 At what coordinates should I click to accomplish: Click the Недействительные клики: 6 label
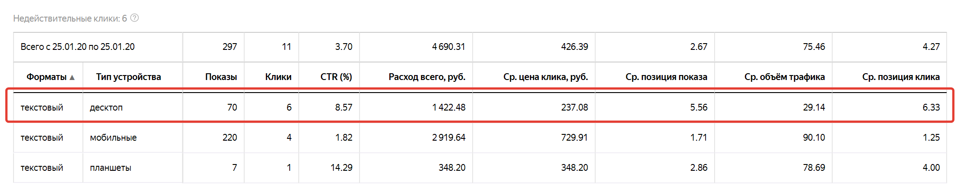point(70,18)
